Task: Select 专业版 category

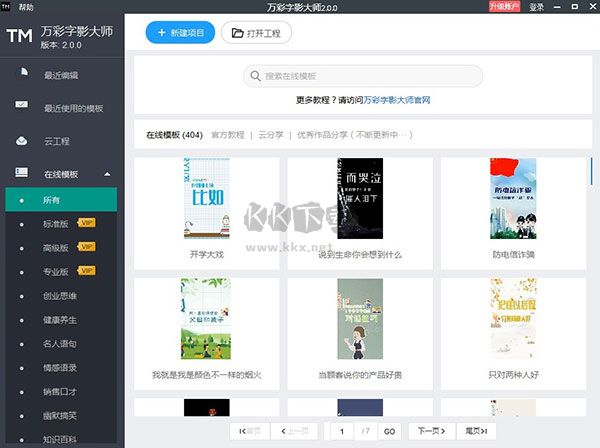Action: [56, 272]
